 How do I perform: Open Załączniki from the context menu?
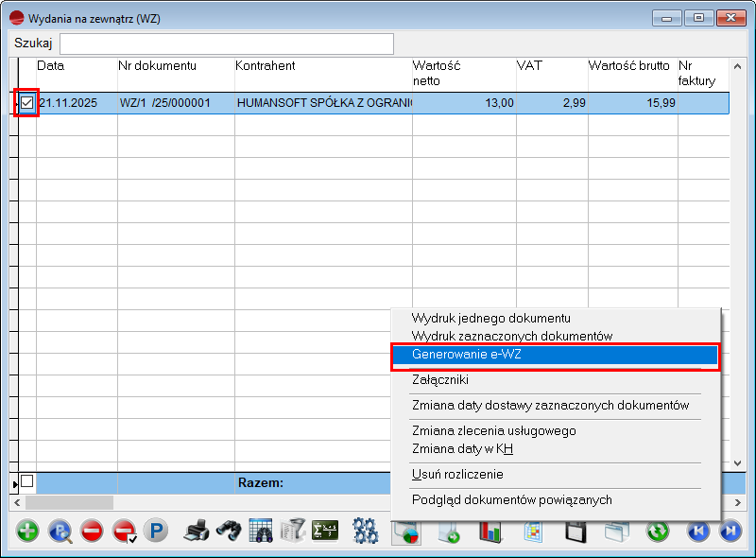point(440,379)
